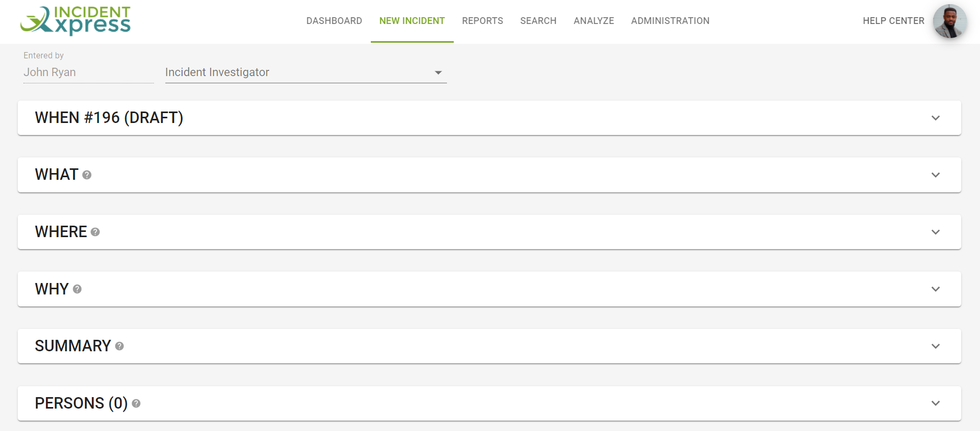This screenshot has height=431, width=980.
Task: Click the WHERE section heading
Action: pyautogui.click(x=61, y=232)
